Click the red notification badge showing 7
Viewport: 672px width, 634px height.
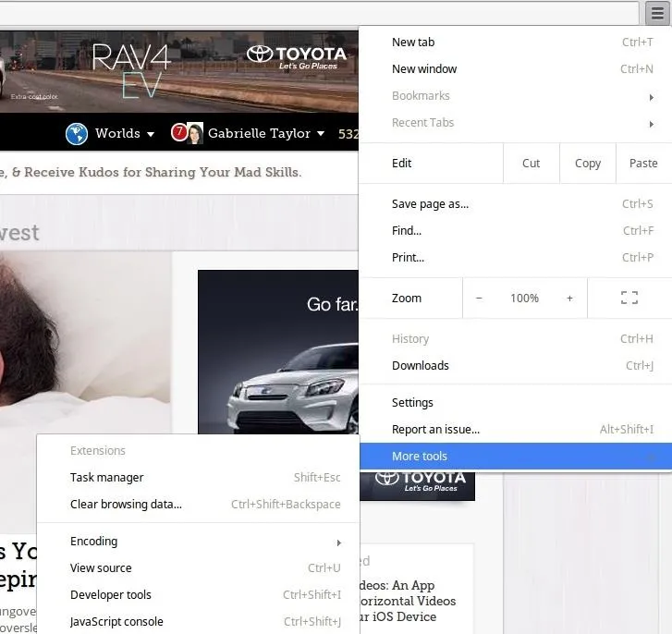179,132
